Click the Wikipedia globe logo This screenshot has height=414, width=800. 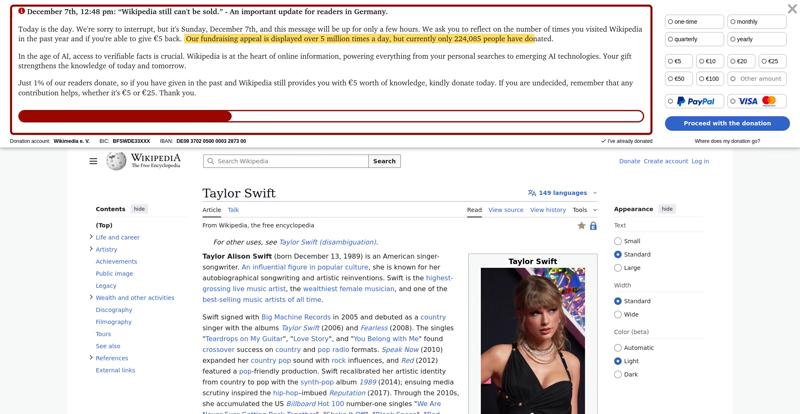pos(116,161)
